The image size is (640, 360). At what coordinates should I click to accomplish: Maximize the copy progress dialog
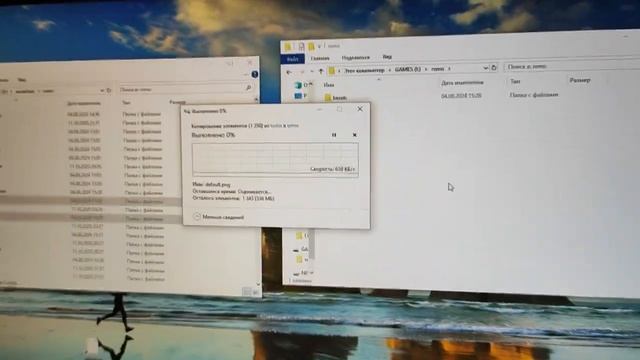(339, 109)
